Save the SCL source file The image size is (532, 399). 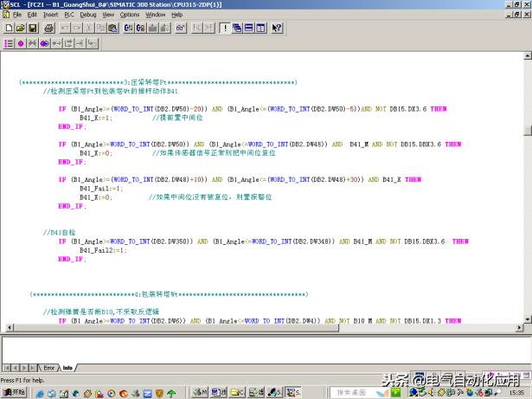[32, 28]
